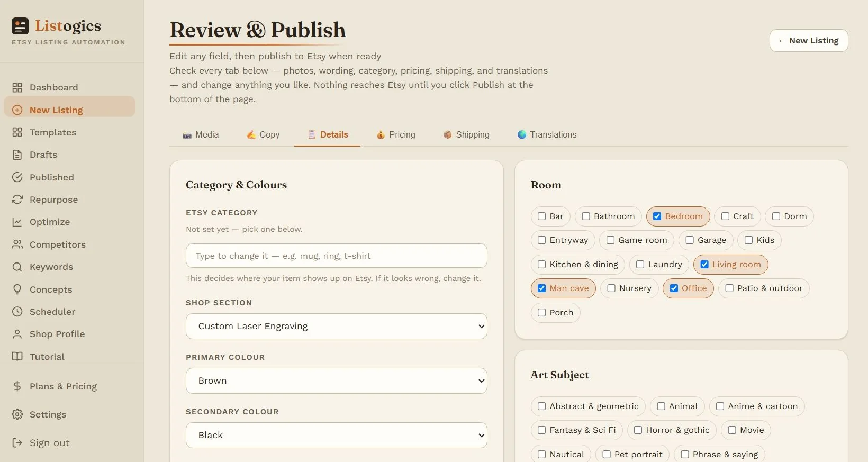Check the Nautical art subject checkbox
Image resolution: width=868 pixels, height=462 pixels.
[541, 455]
